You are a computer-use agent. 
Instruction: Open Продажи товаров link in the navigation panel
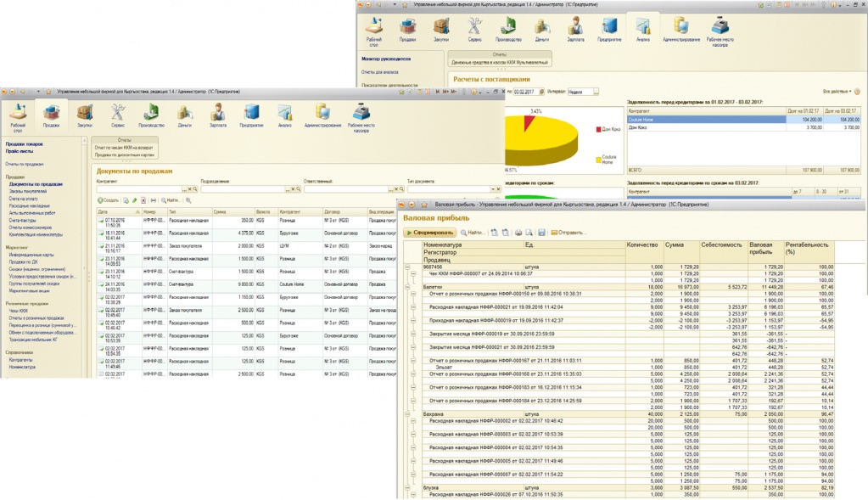pos(24,144)
